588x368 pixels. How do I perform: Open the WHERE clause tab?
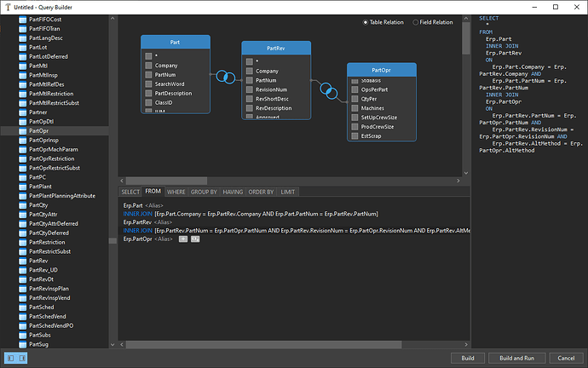[x=176, y=192]
